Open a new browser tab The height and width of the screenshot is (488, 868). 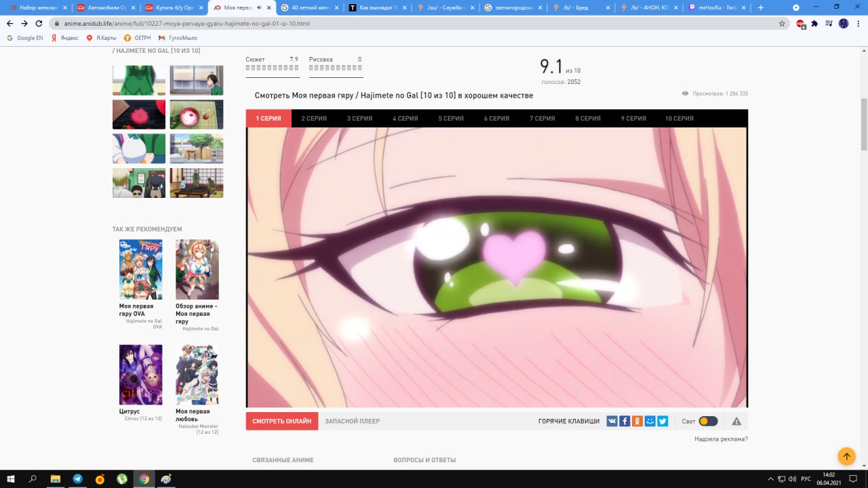click(760, 7)
